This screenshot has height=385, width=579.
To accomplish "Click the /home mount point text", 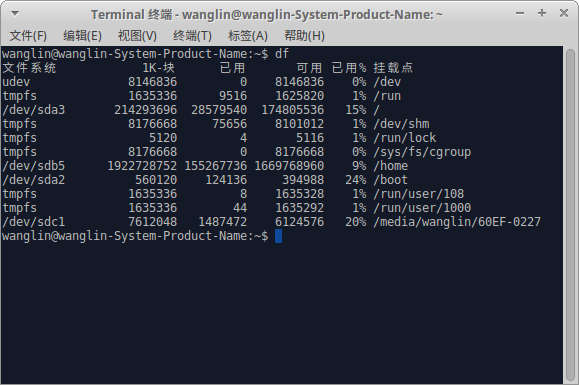I will (391, 166).
